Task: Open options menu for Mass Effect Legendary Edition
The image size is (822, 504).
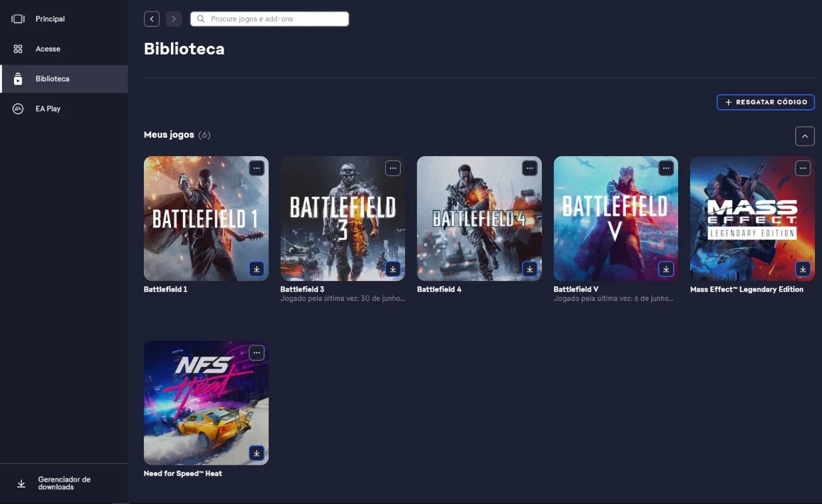Action: point(803,168)
